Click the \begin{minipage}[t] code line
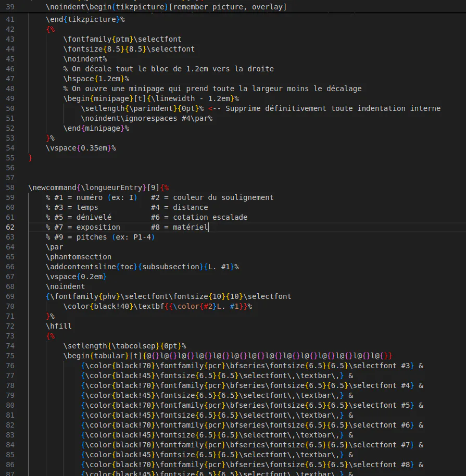 point(151,98)
